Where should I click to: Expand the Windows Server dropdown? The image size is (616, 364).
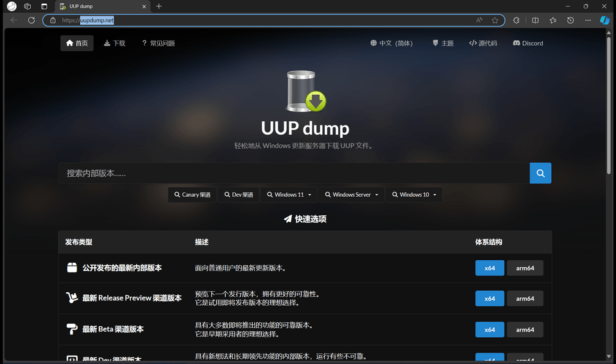click(352, 195)
